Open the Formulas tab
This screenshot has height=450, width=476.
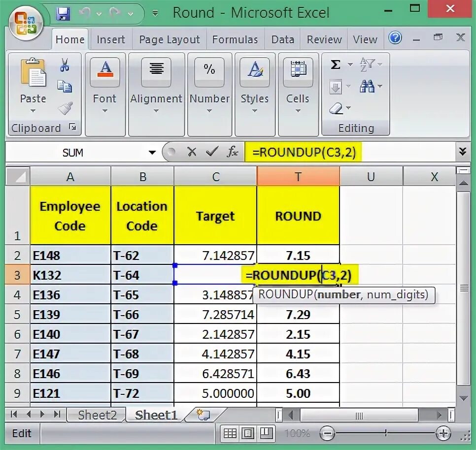[235, 39]
